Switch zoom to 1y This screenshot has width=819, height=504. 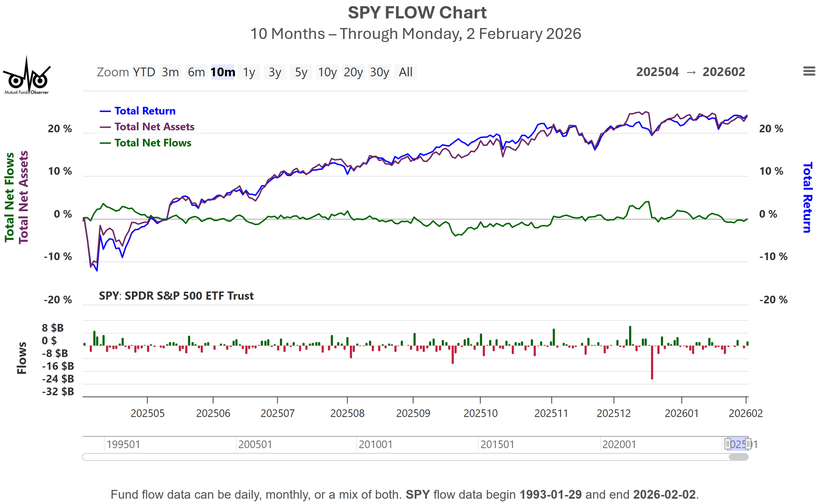(249, 72)
